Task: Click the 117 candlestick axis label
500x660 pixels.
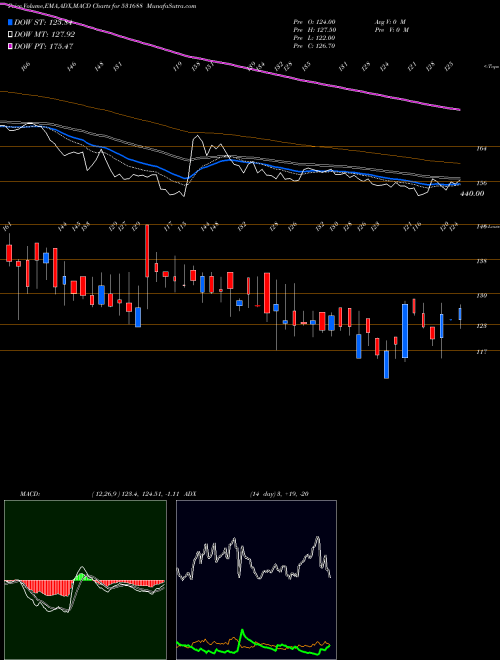Action: [482, 352]
